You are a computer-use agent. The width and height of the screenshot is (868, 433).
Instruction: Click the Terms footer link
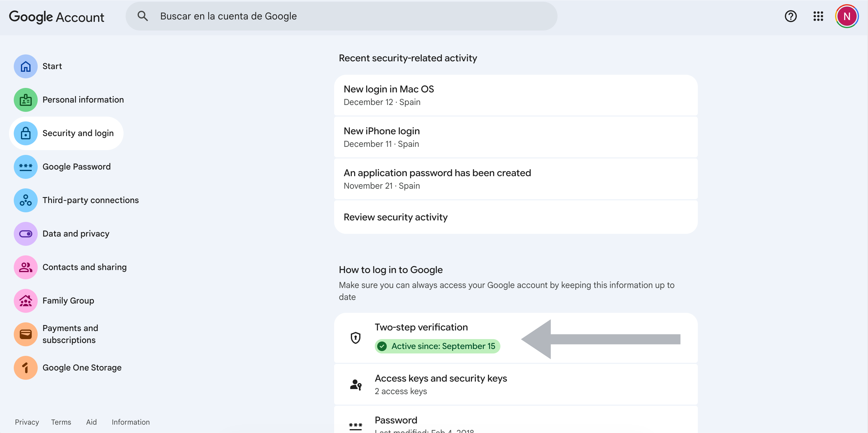[61, 422]
